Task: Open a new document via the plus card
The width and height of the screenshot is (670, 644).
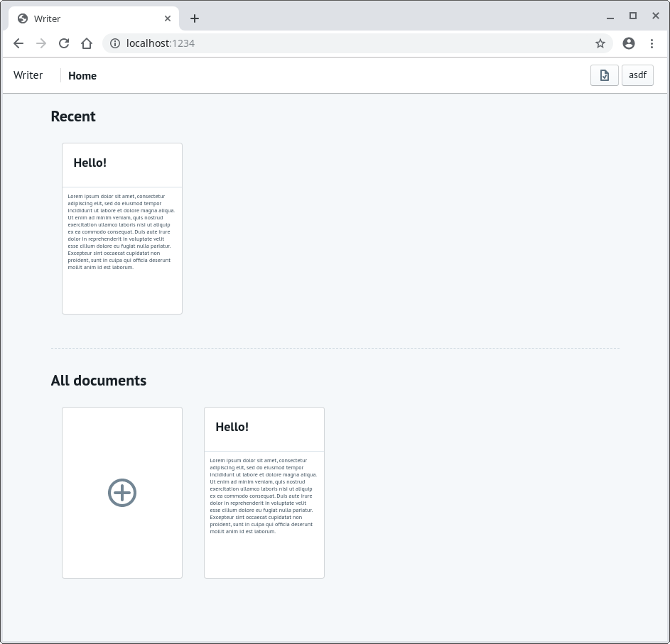Action: coord(121,492)
